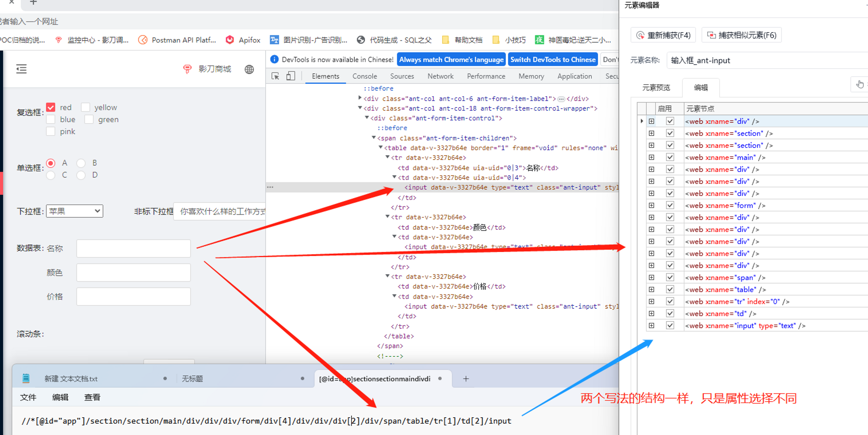This screenshot has width=868, height=435.
Task: Expand the table node in element tree
Action: pyautogui.click(x=651, y=290)
